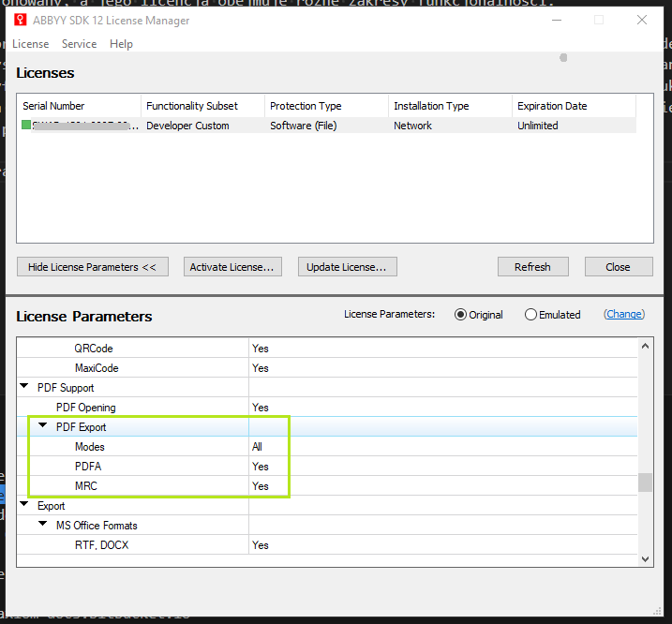Select the RTF, DOCX row
The image size is (672, 624).
point(327,545)
